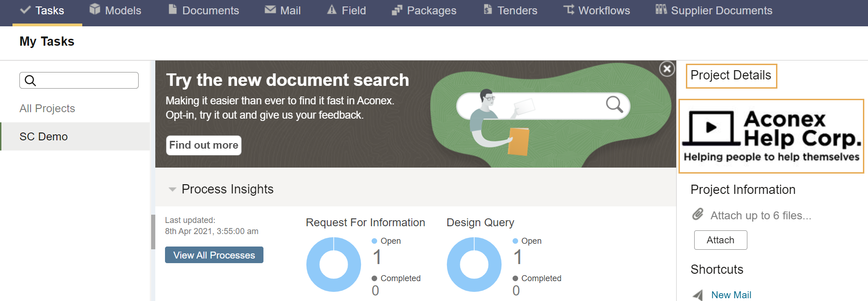868x301 pixels.
Task: Click the Project Information heading
Action: point(743,190)
